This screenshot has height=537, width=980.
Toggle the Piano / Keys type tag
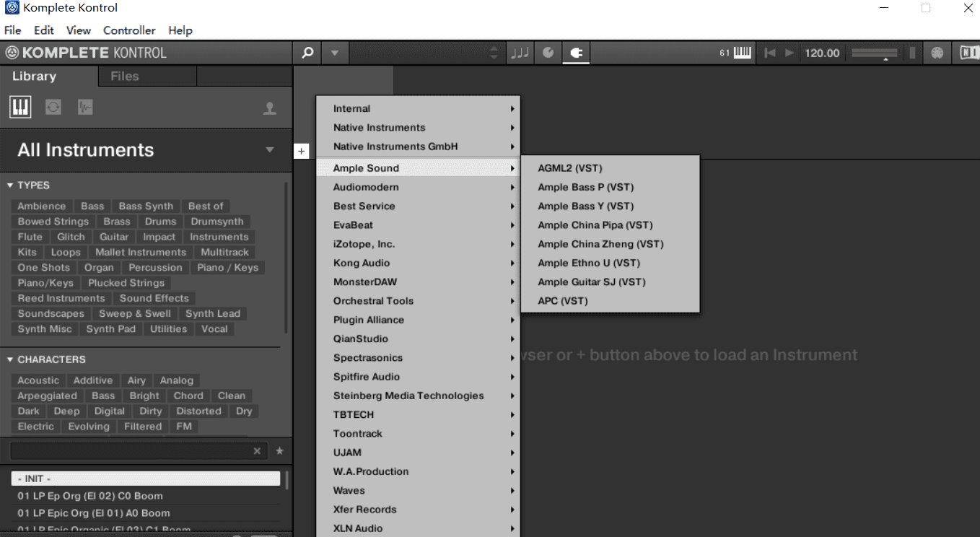[227, 268]
